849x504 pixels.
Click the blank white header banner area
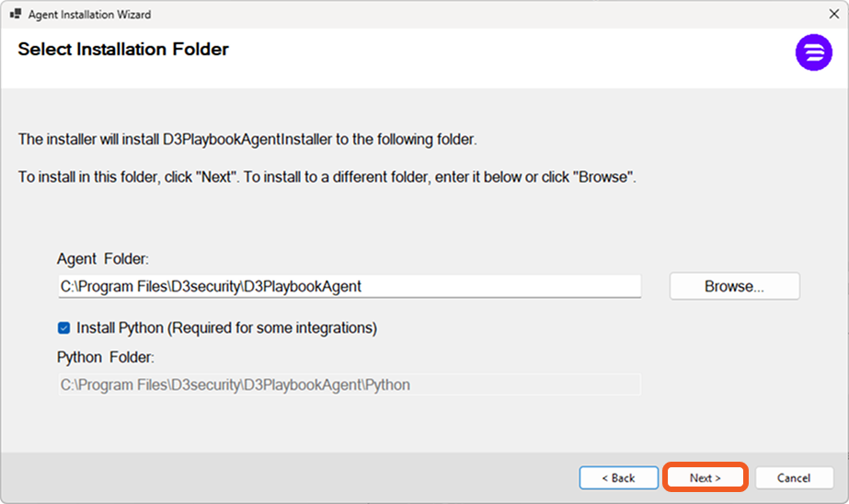tap(506, 57)
